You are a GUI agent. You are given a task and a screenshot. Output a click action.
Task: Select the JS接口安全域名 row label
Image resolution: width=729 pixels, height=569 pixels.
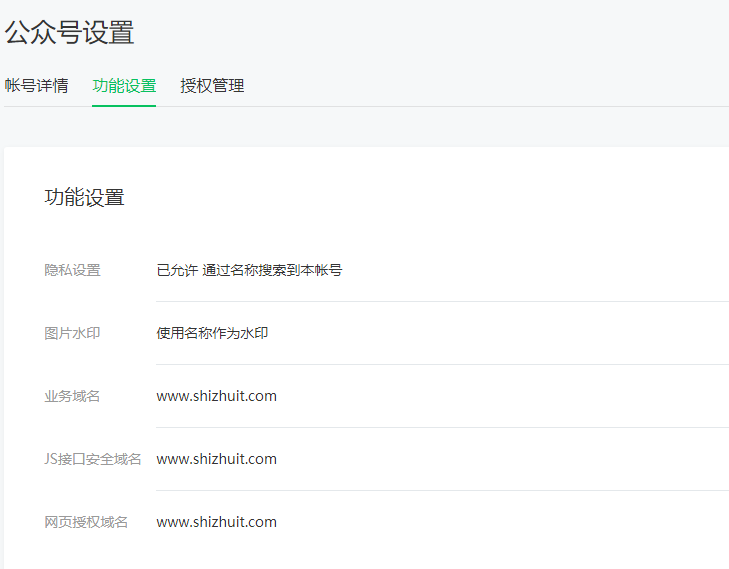(x=93, y=459)
